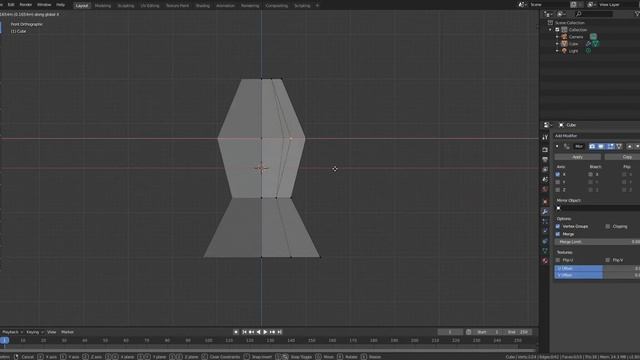Open the Render properties tab
640x360 pixels.
[x=545, y=150]
